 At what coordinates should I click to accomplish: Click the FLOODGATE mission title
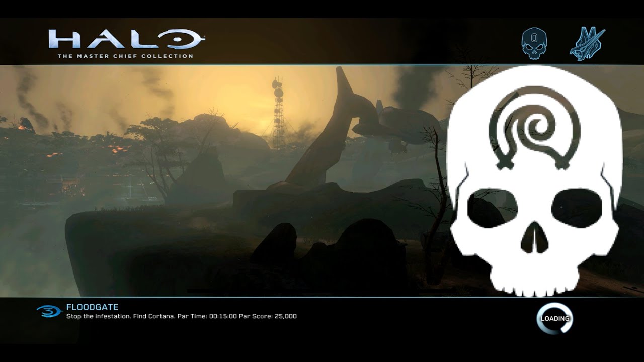point(92,307)
